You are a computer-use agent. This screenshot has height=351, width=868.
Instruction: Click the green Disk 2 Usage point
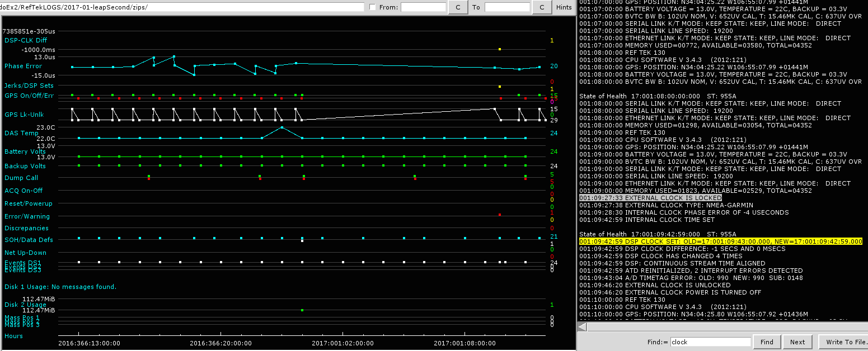pos(302,310)
